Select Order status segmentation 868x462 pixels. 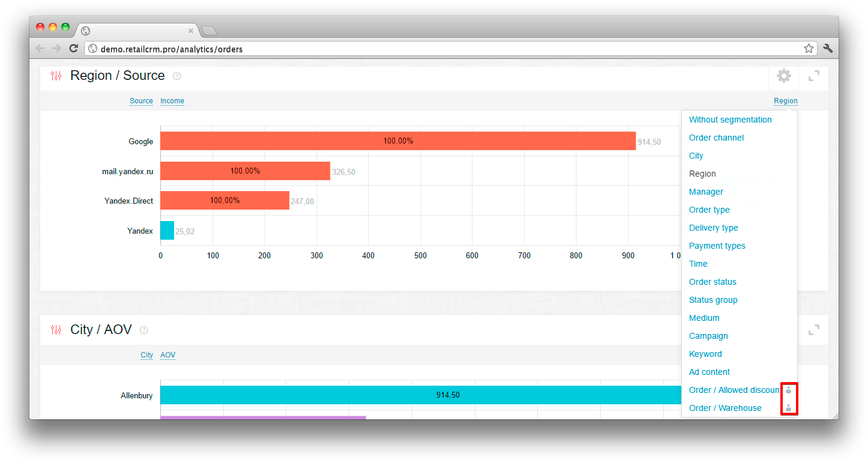pyautogui.click(x=713, y=282)
